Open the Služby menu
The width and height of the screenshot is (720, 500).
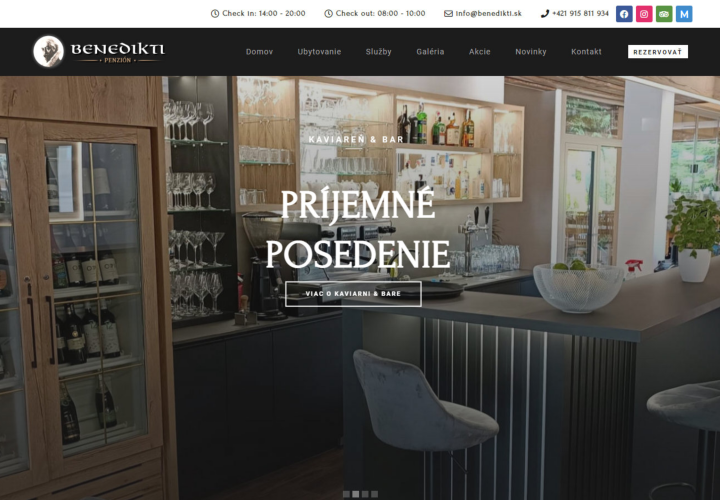point(378,52)
